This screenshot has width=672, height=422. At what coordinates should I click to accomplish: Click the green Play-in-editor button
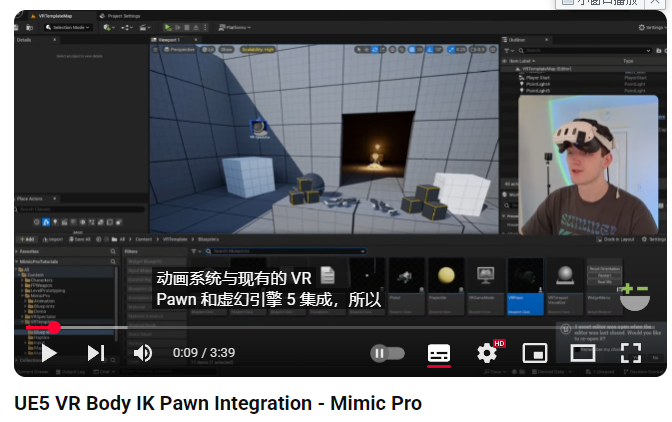tap(168, 27)
